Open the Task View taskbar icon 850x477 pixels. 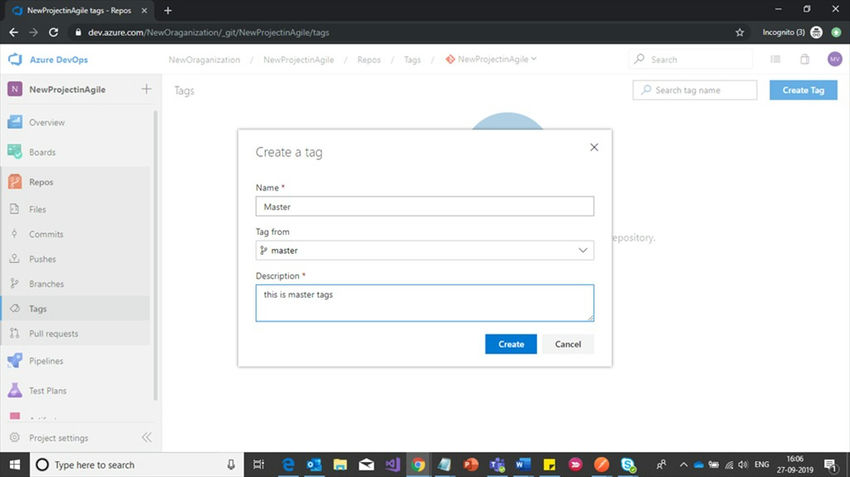259,465
